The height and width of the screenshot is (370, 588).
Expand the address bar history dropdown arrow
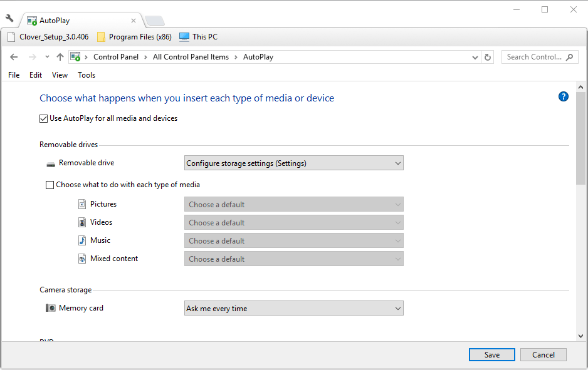point(475,57)
